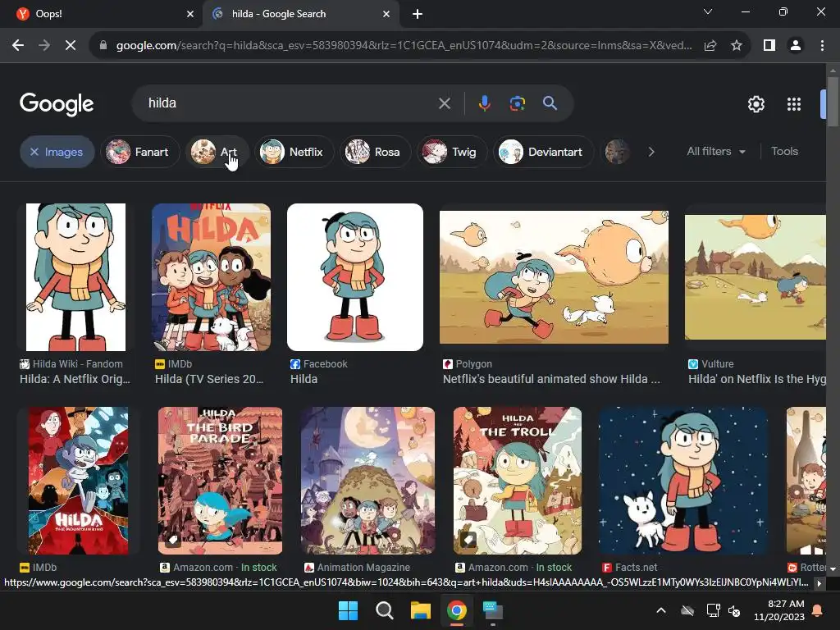Open the Hilda and the Troll cover image
This screenshot has height=630, width=840.
(518, 481)
